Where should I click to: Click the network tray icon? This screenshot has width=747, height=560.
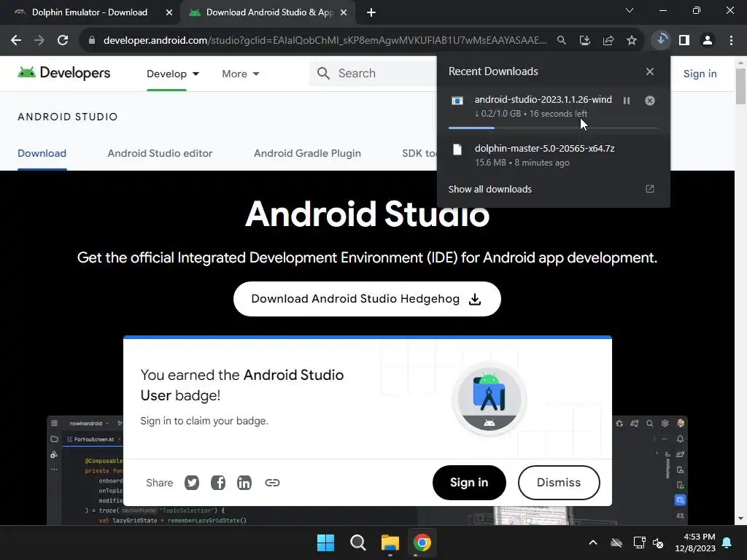click(x=639, y=542)
